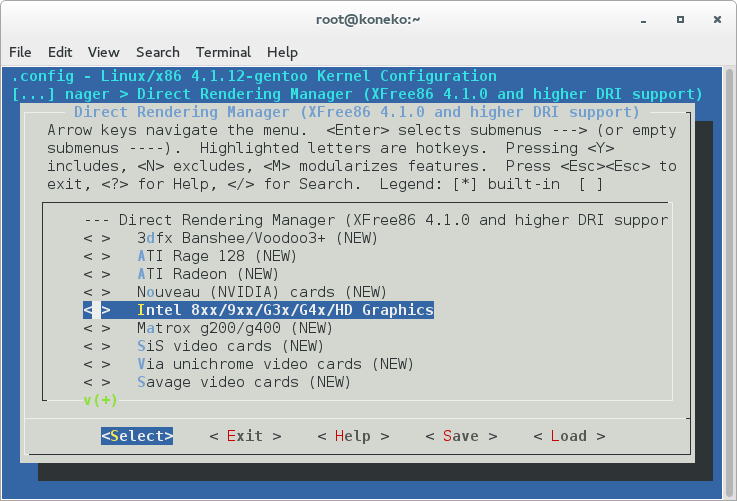Close the root@koneko terminal window
Viewport: 737px width, 501px height.
(x=717, y=19)
